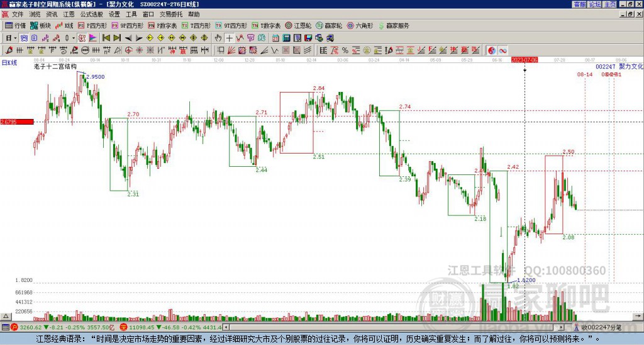Click the 2.6795 price indicator
The width and height of the screenshot is (644, 345).
click(17, 122)
